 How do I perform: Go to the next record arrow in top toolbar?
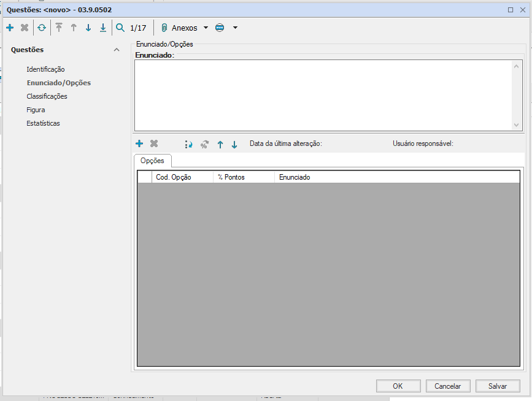click(88, 28)
